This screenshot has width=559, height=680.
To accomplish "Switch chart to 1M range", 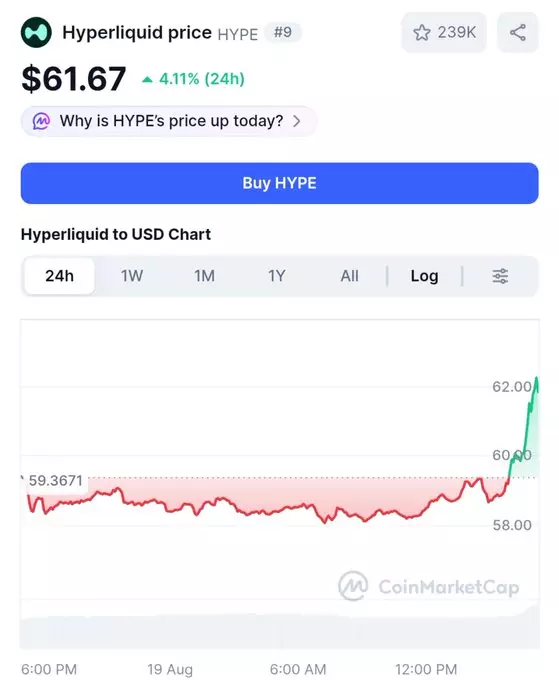I will (204, 276).
